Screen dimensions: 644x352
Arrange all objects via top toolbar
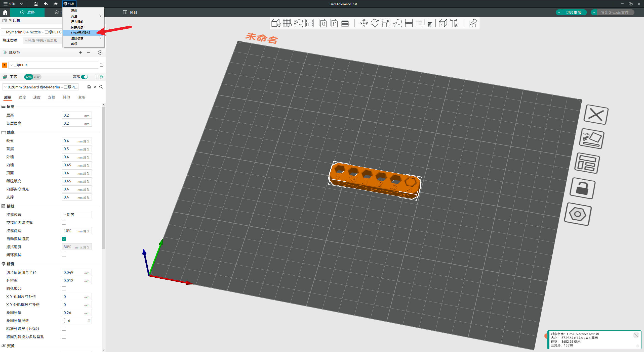point(309,23)
